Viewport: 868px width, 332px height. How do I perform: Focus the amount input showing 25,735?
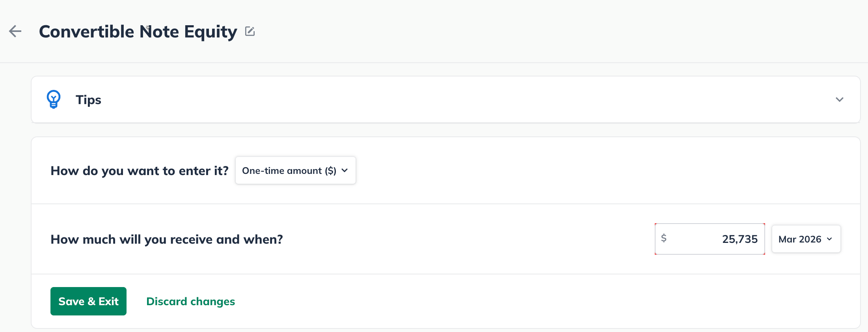pos(710,239)
